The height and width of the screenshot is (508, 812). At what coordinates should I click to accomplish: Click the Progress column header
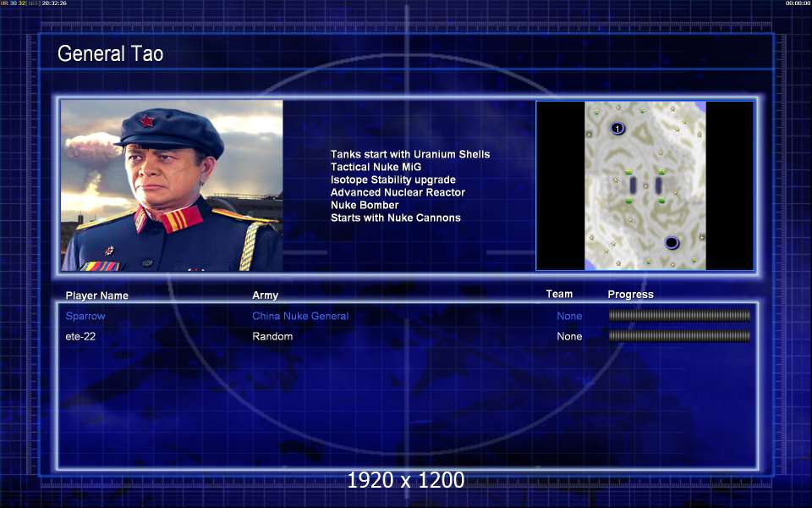click(630, 295)
